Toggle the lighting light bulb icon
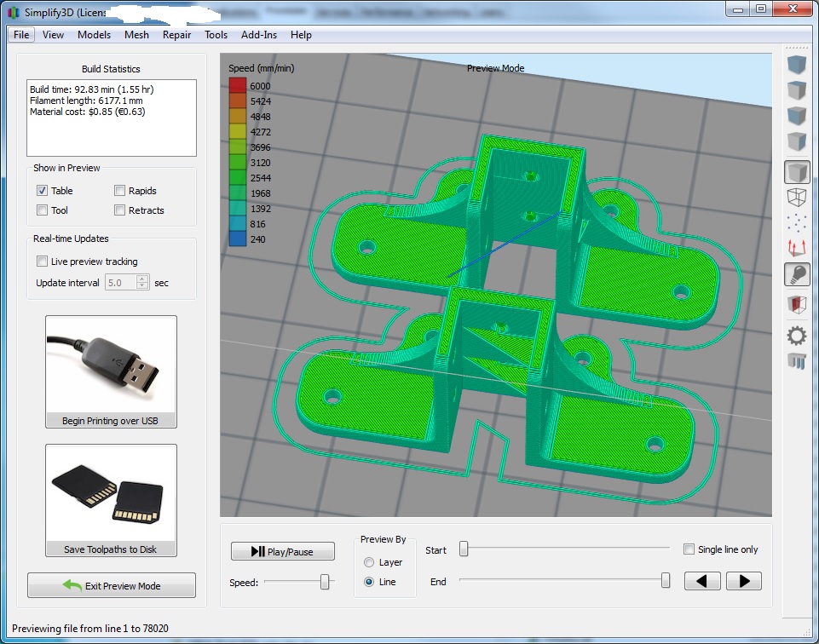 (x=797, y=274)
